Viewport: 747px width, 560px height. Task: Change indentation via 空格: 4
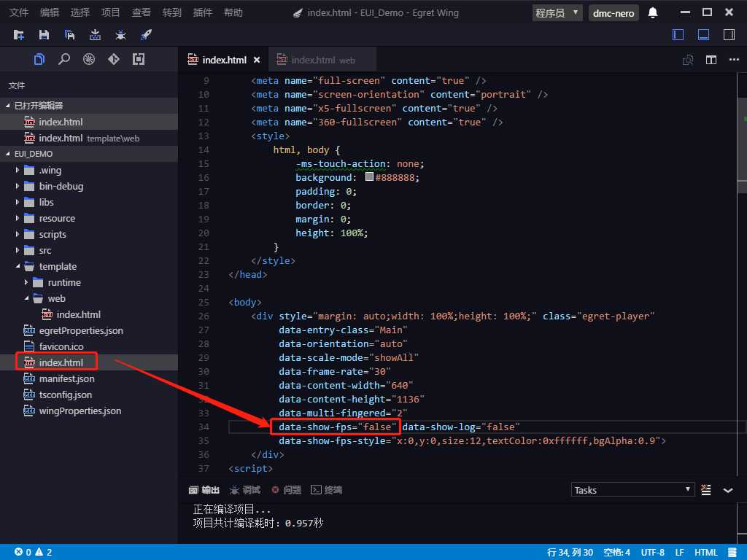[x=616, y=553]
